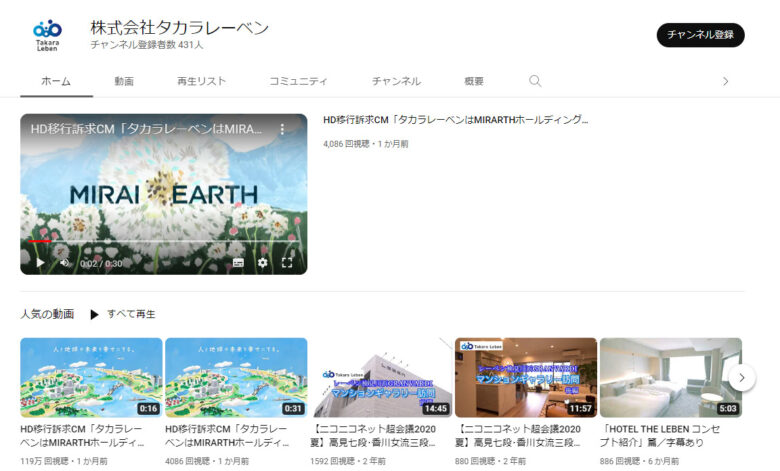Click subscriber count チャンネル登録者数 431人

click(147, 45)
